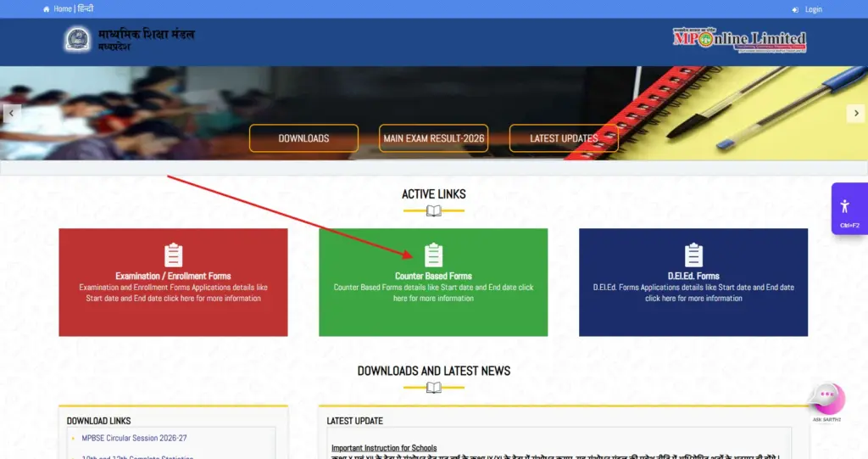Image resolution: width=868 pixels, height=459 pixels.
Task: Click the Login link
Action: (813, 9)
